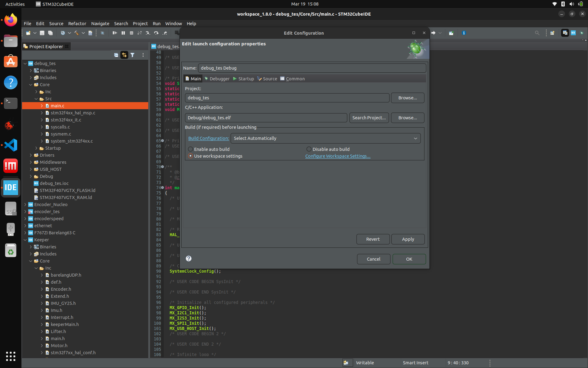
Task: Expand the Encoder_Nucleo project
Action: tap(25, 205)
